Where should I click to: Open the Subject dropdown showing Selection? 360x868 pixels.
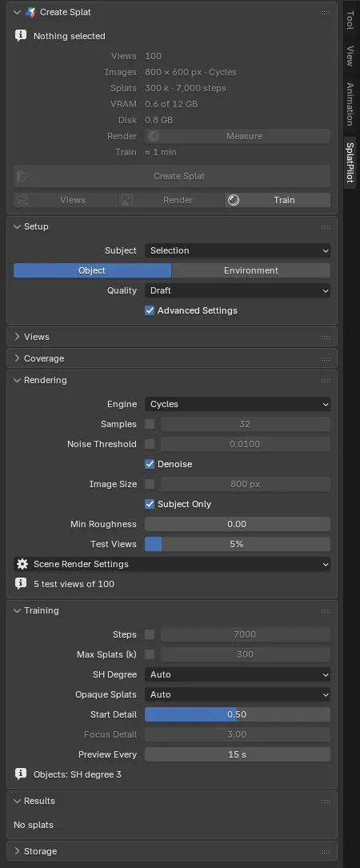click(x=238, y=250)
